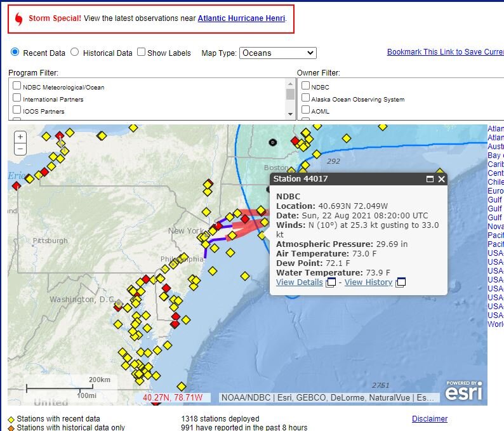Open View Details for station 44017
Screen dimensions: 504x431
click(299, 282)
